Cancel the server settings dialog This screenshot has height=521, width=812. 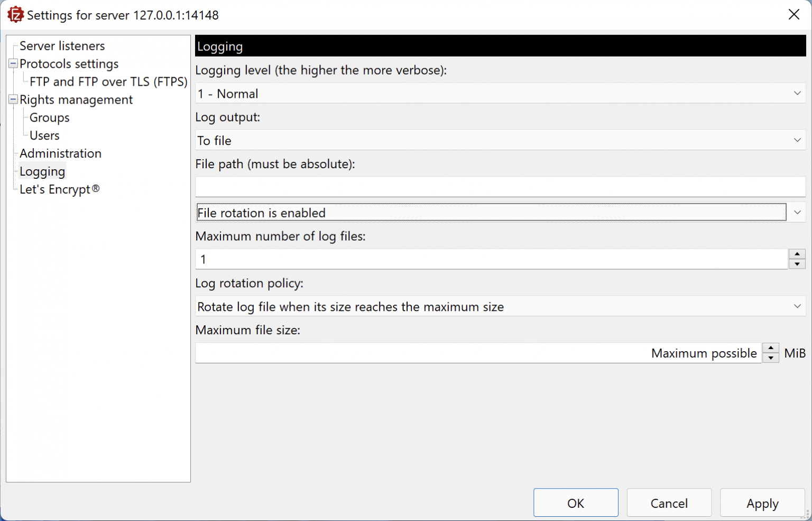point(669,502)
